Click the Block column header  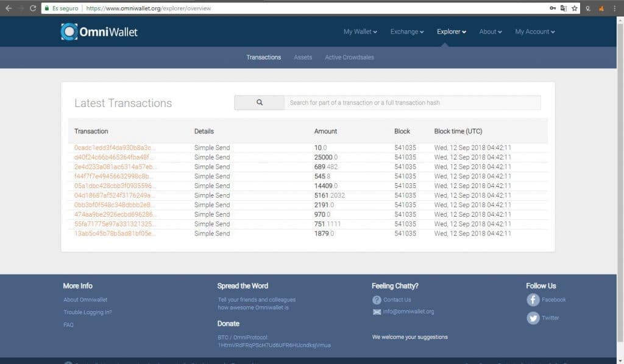pyautogui.click(x=402, y=131)
